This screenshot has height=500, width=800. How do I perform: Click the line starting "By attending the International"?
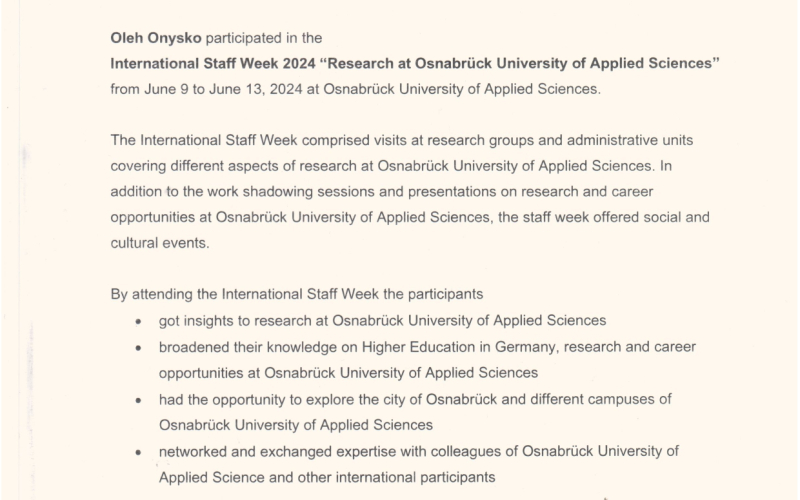[x=296, y=294]
